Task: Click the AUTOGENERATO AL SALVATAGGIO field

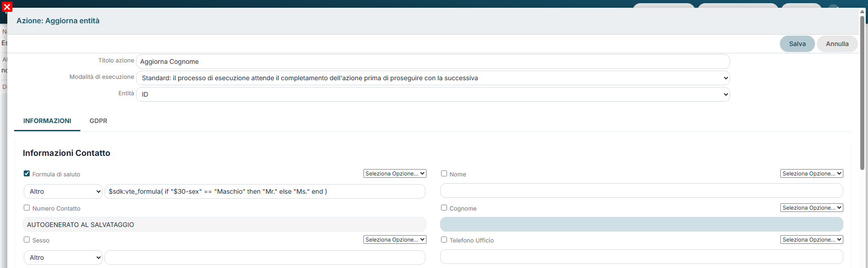Action: coord(225,225)
